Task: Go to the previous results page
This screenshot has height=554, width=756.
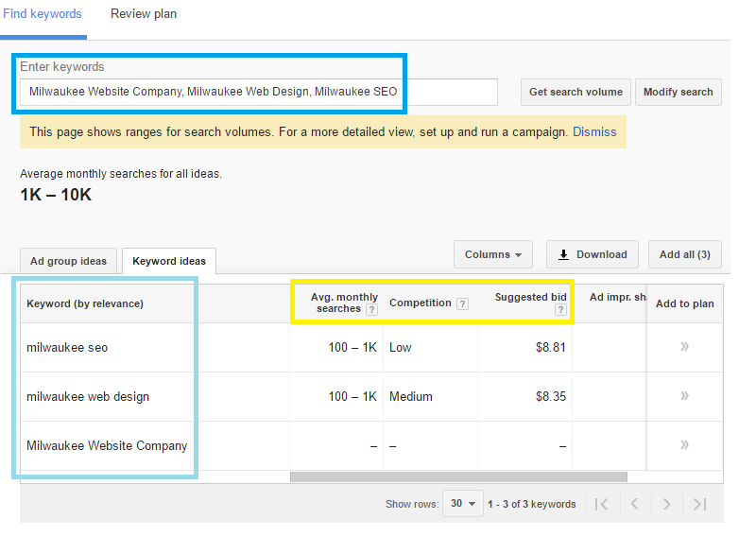Action: tap(635, 504)
